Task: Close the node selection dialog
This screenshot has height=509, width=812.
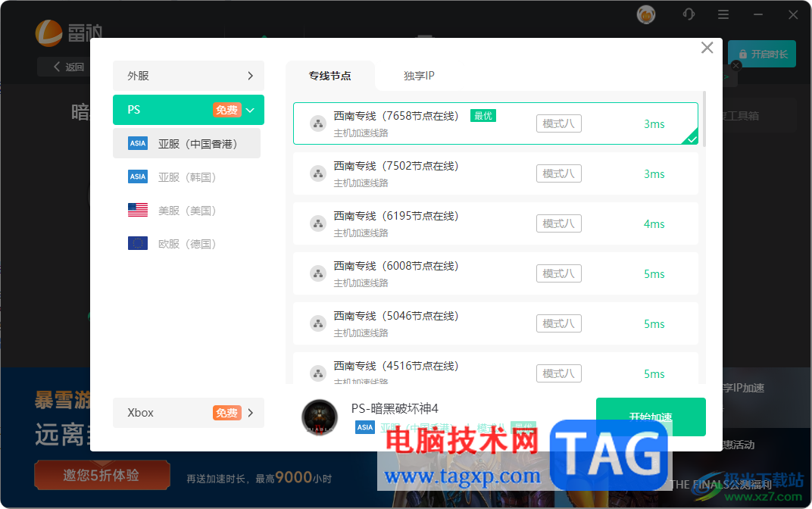Action: pos(707,48)
